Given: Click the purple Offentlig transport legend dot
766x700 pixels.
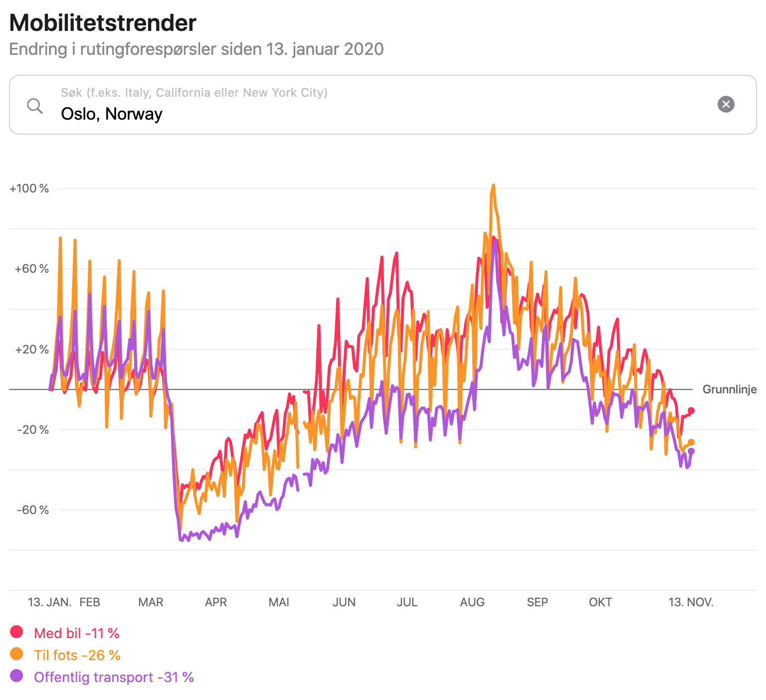Looking at the screenshot, I should (16, 676).
